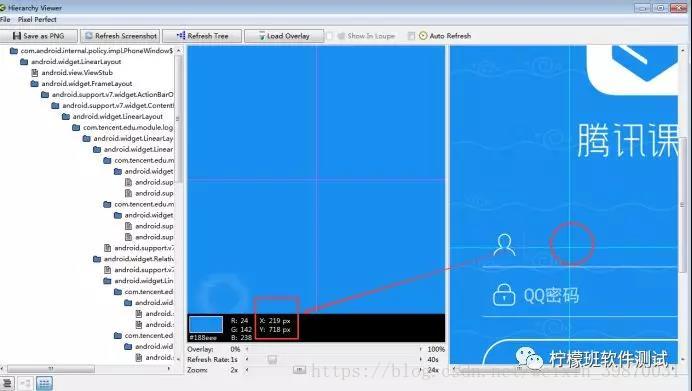692x391 pixels.
Task: Select the com.tencent.edu.module.log node
Action: pyautogui.click(x=128, y=127)
